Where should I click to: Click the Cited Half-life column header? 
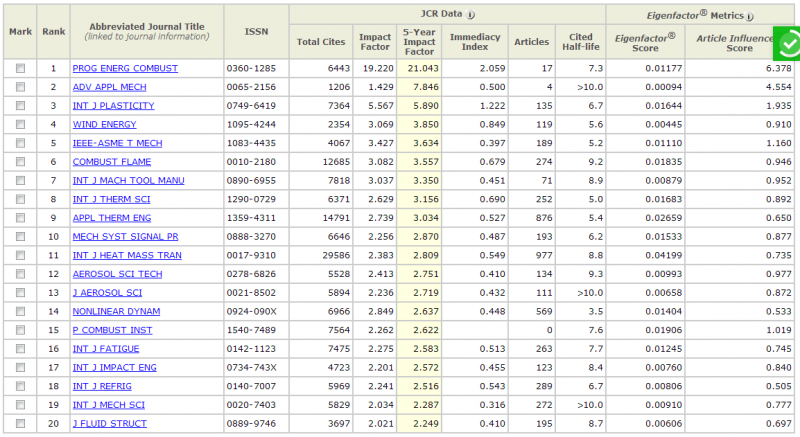(x=580, y=41)
